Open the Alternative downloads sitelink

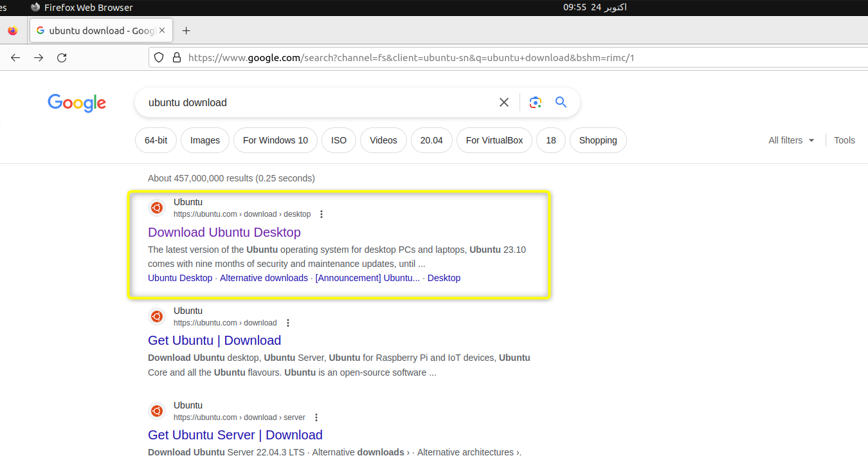point(264,278)
